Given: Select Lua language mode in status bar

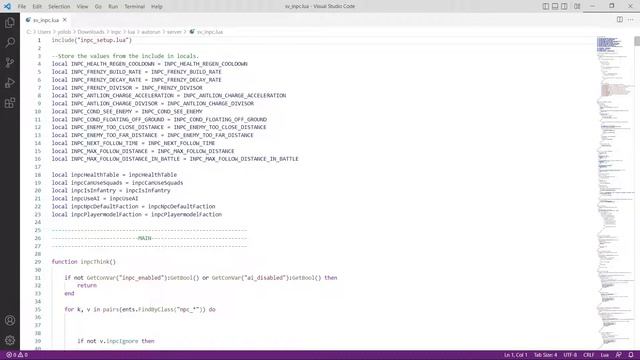Looking at the screenshot, I should tap(604, 355).
